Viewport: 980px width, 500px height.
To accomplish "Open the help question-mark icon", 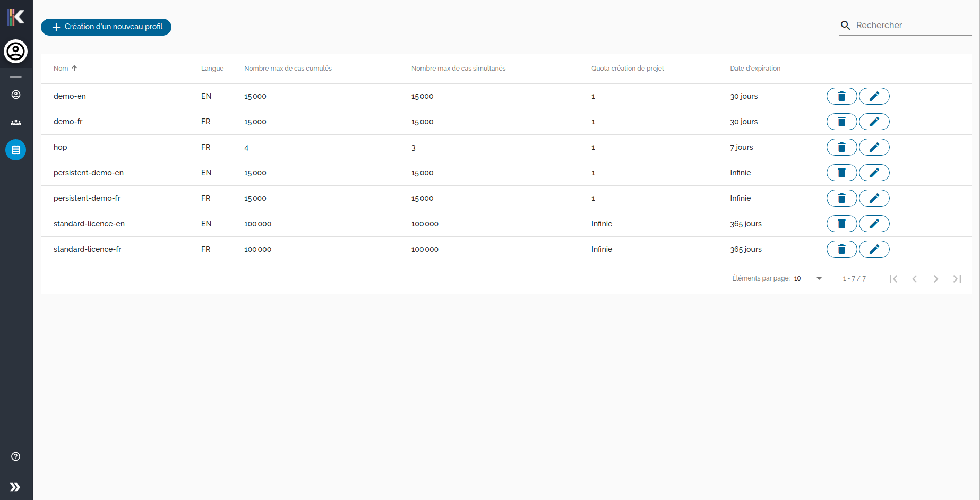I will 15,456.
